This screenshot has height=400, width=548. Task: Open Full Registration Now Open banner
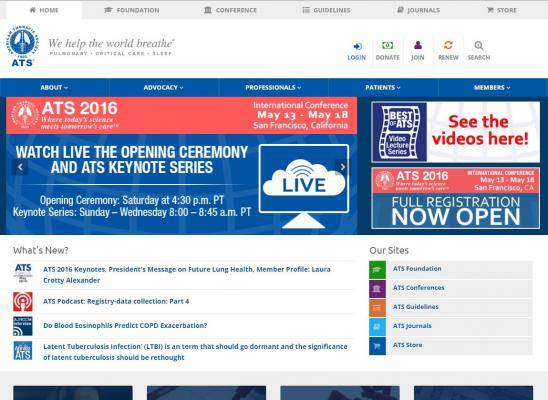[456, 198]
